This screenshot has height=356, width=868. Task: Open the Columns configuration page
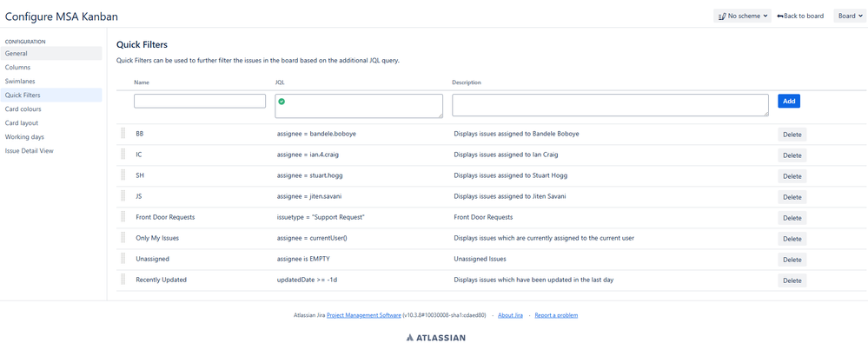click(17, 67)
